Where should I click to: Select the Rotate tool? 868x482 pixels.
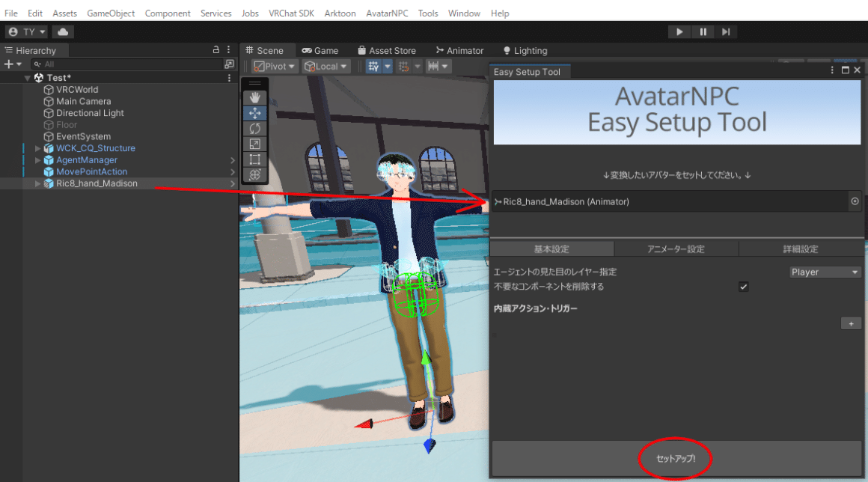254,129
